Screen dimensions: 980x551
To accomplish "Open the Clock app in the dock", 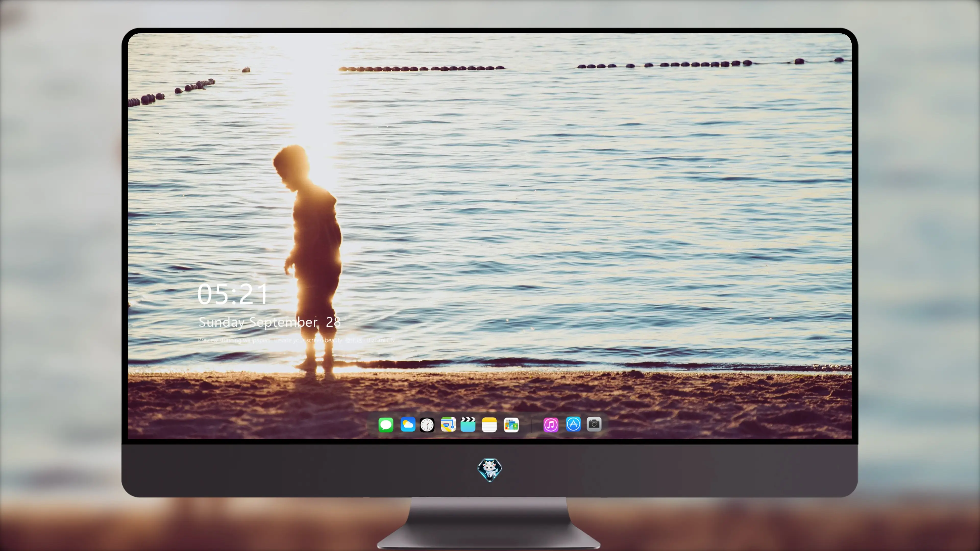I will coord(427,425).
